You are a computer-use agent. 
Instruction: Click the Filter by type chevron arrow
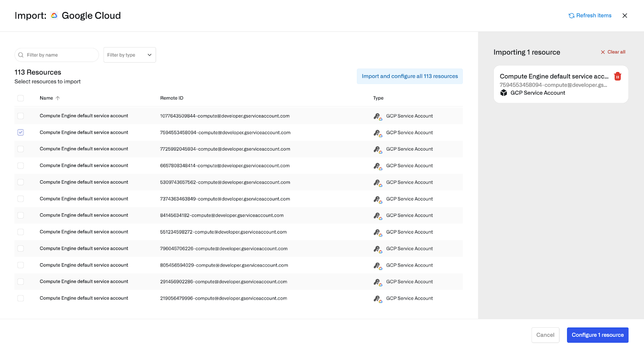(149, 55)
